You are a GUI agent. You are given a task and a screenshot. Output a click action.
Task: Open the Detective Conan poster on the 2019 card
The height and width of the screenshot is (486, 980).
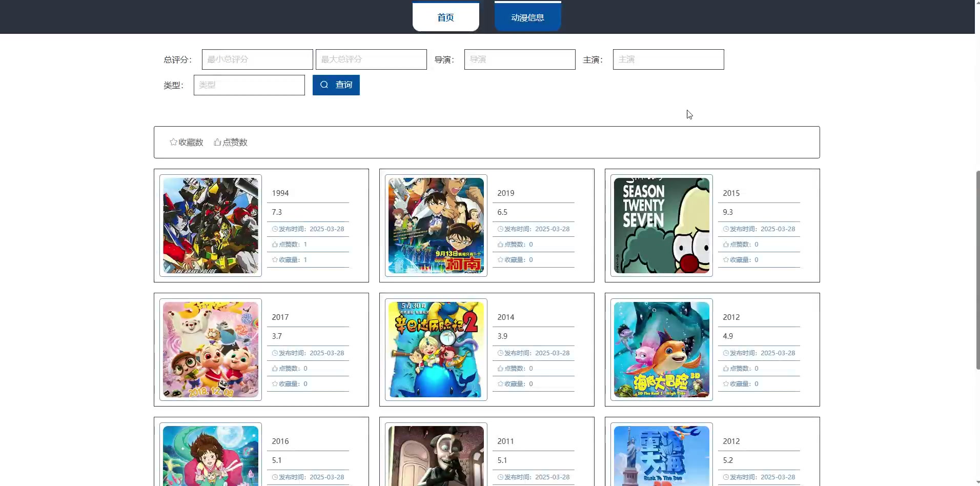436,226
